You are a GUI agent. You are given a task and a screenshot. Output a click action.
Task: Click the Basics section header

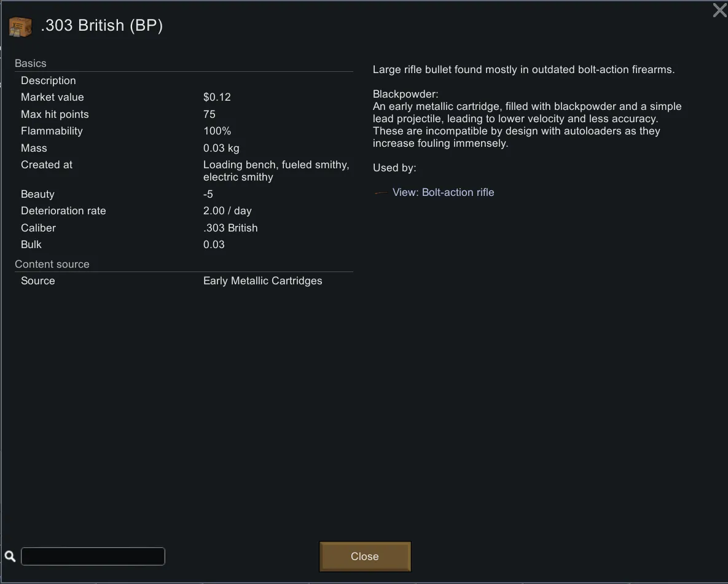(x=31, y=63)
